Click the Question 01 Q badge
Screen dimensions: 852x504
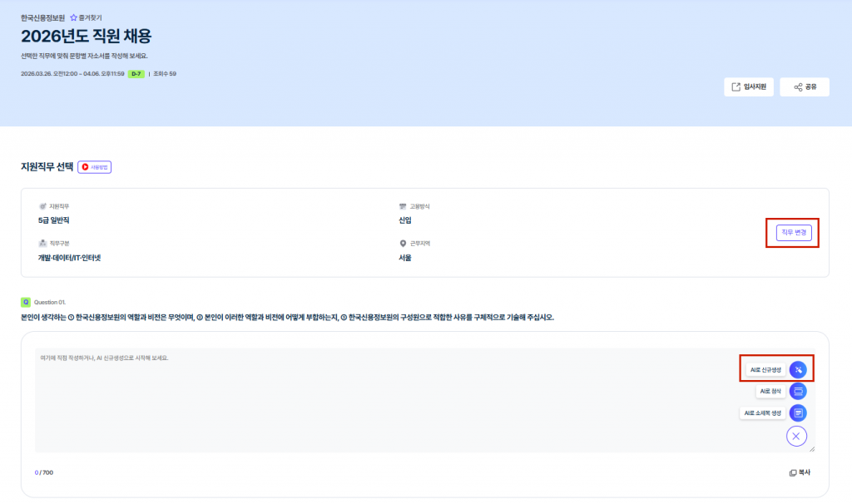26,302
